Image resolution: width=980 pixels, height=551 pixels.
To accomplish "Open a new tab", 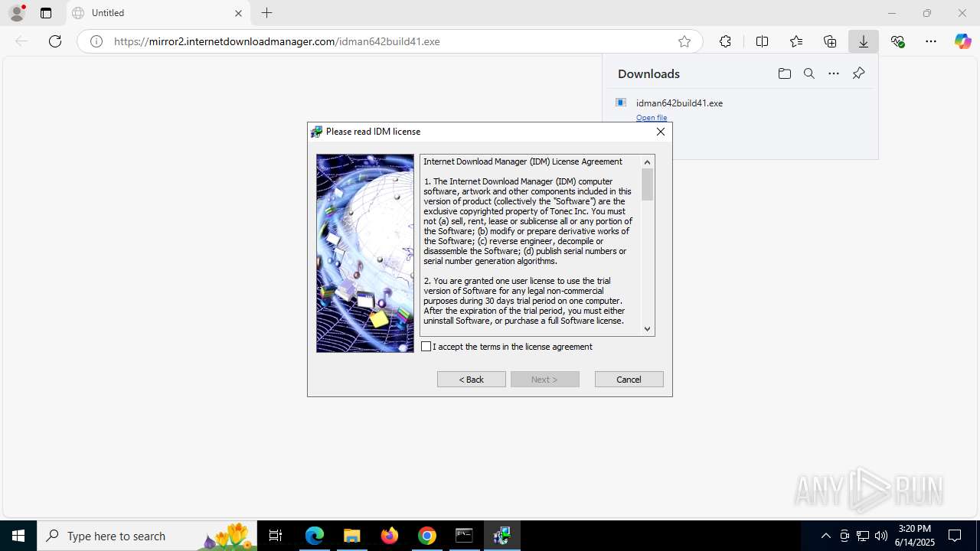I will click(x=266, y=13).
